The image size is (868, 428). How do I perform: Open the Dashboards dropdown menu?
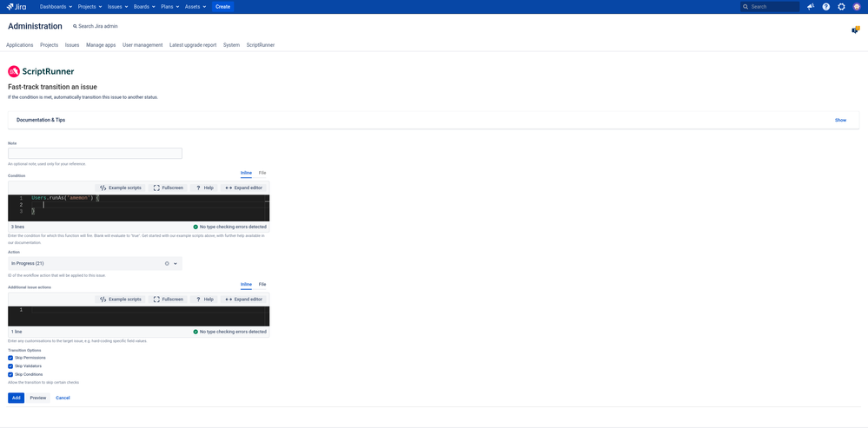tap(56, 7)
